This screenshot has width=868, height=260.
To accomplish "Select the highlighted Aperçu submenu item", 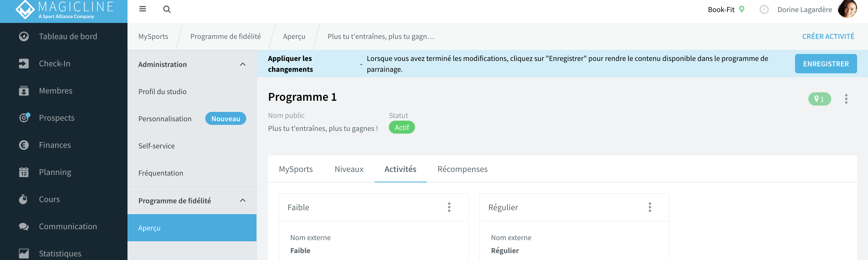I will pos(192,228).
